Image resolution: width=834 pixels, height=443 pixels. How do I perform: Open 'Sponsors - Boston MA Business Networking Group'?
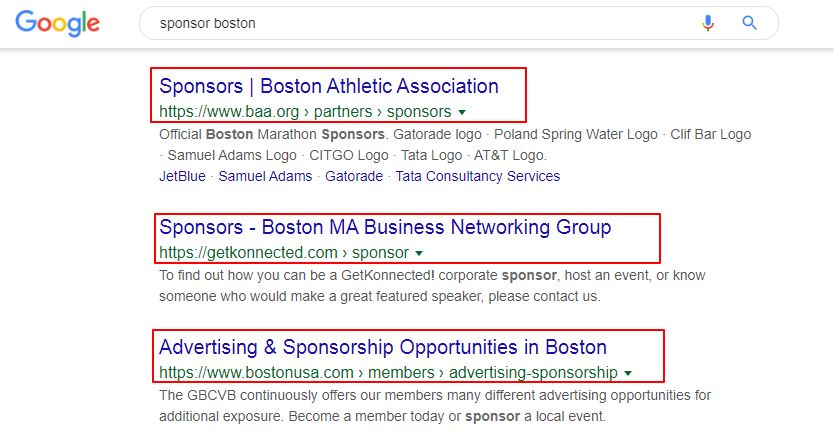[x=385, y=227]
